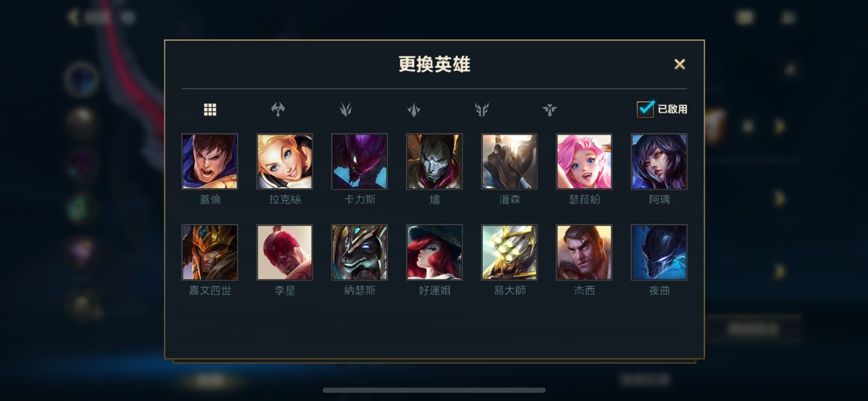Filter by the fifth role icon
The width and height of the screenshot is (868, 401).
click(x=482, y=110)
